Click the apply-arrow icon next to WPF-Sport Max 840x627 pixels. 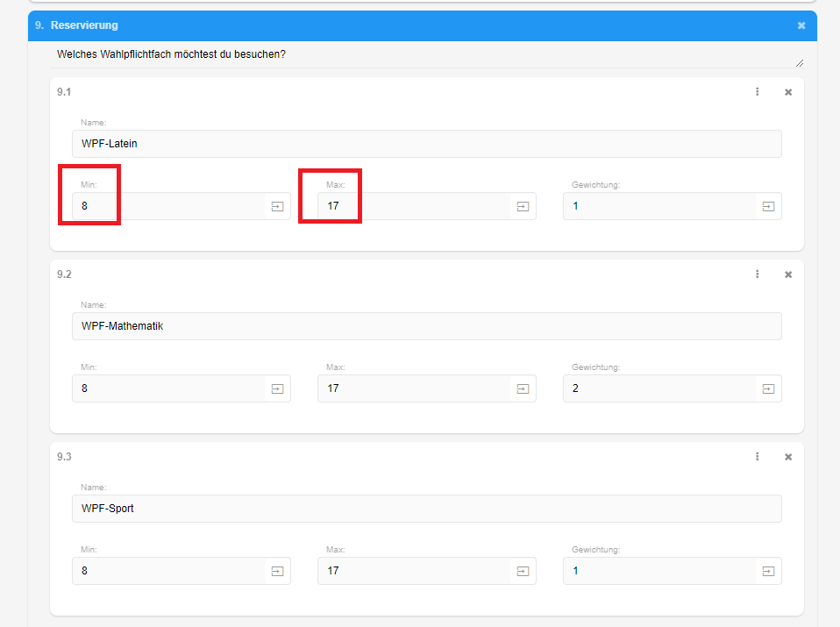[x=523, y=571]
